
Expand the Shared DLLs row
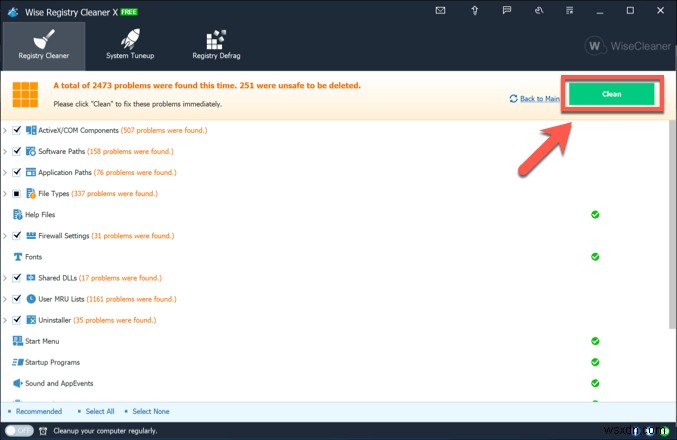pos(5,278)
